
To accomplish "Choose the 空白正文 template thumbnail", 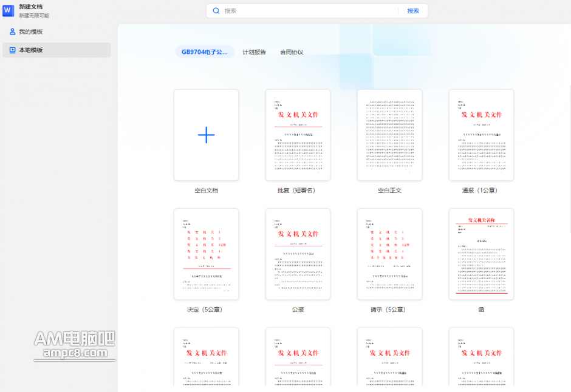I will point(389,135).
